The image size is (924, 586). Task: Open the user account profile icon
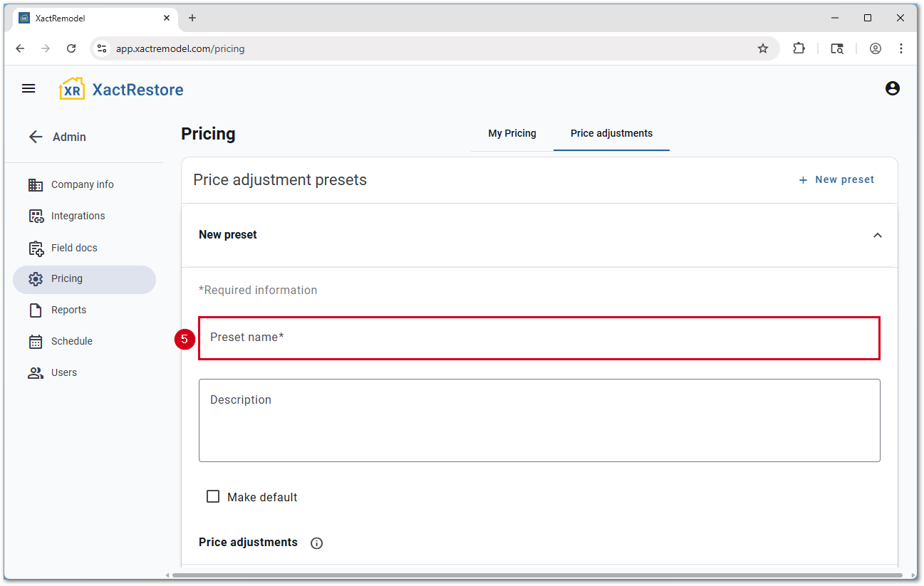click(x=892, y=88)
